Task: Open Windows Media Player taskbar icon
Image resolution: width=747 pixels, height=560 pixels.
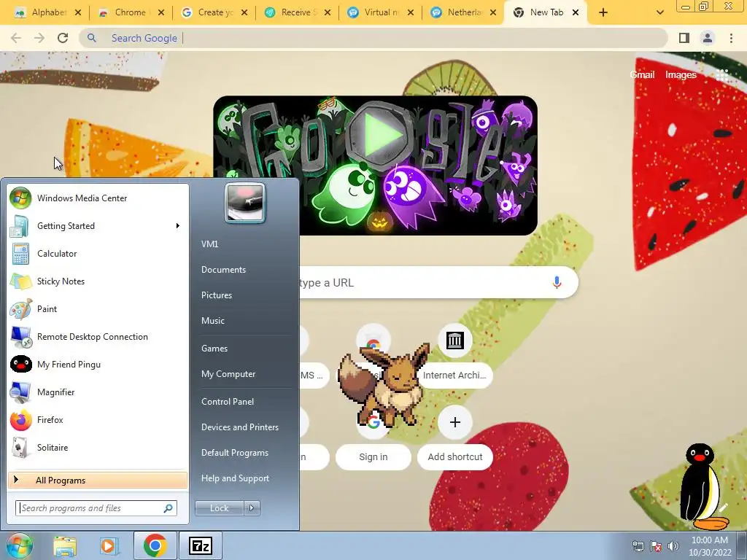Action: click(108, 545)
